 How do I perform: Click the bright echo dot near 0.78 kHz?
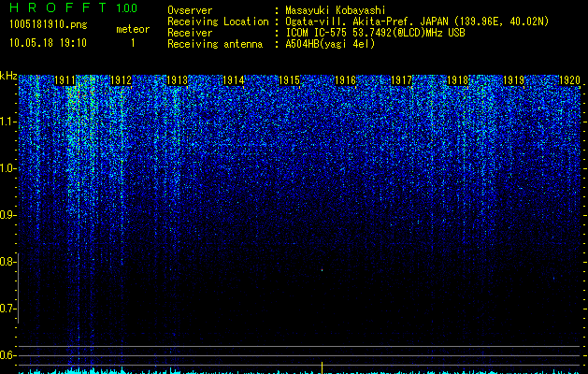322,269
